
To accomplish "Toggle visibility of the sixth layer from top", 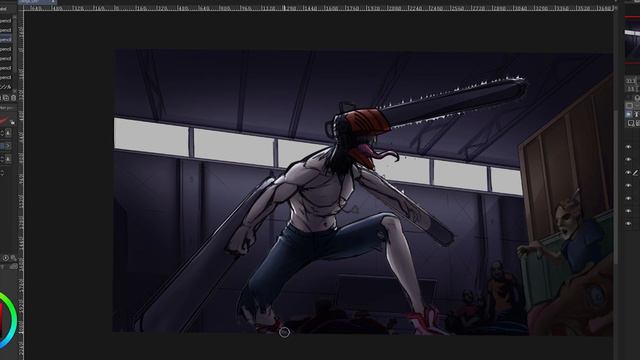I will (629, 211).
